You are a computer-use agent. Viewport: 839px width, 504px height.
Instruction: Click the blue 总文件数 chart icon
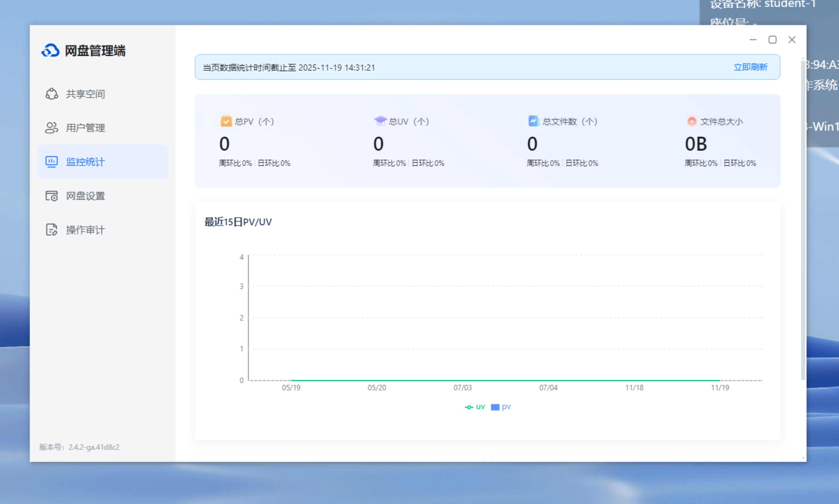tap(533, 121)
